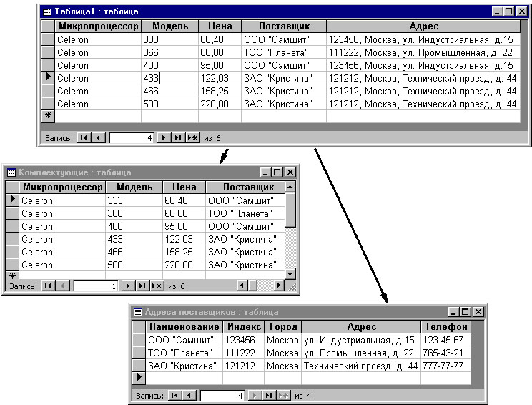Go to next record in Таблица1 navigator

164,138
